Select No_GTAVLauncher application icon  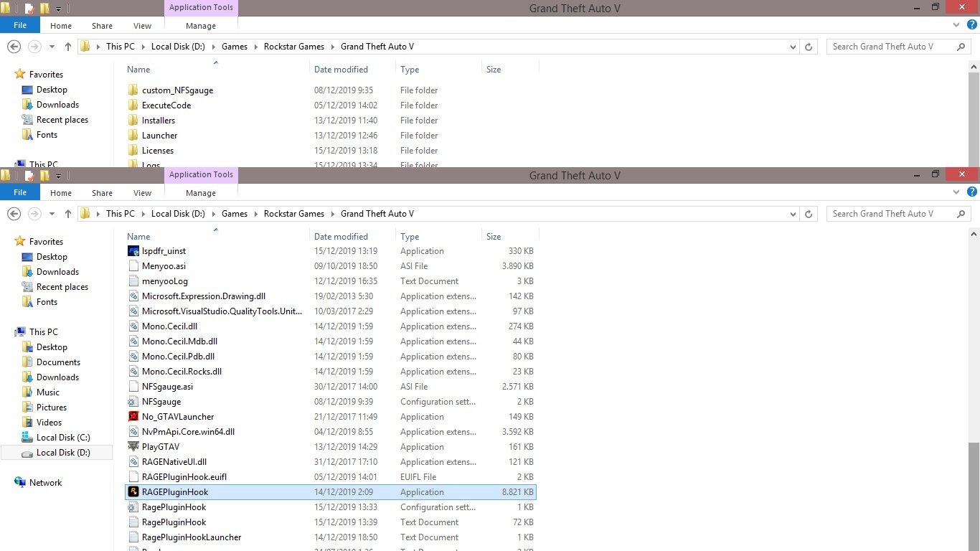133,417
